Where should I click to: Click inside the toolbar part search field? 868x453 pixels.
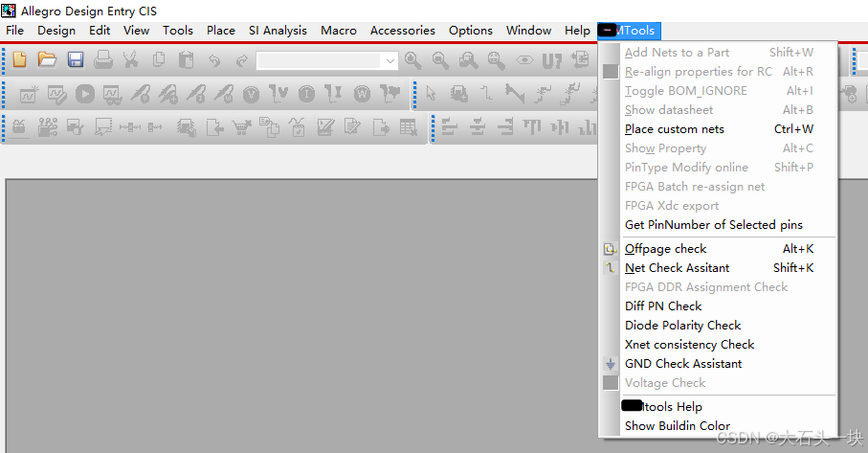(320, 60)
